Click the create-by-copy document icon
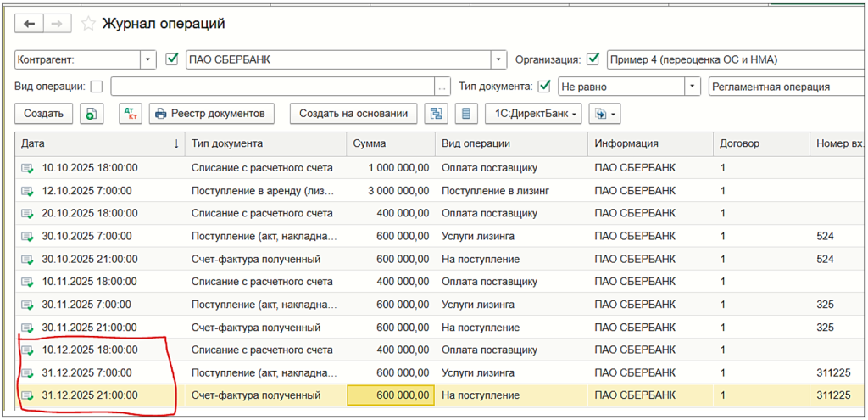The image size is (868, 420). click(92, 114)
